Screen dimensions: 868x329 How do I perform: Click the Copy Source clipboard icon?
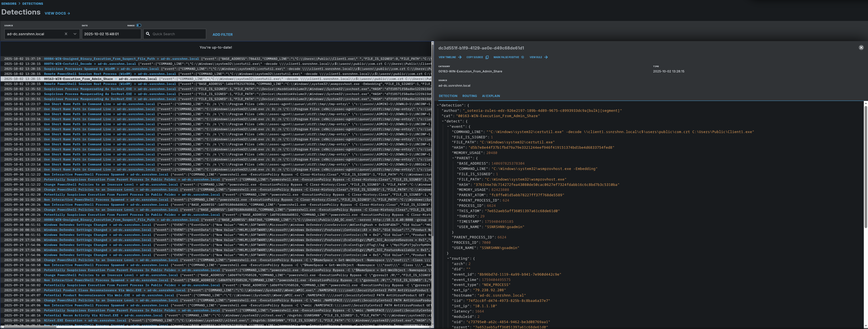click(487, 57)
